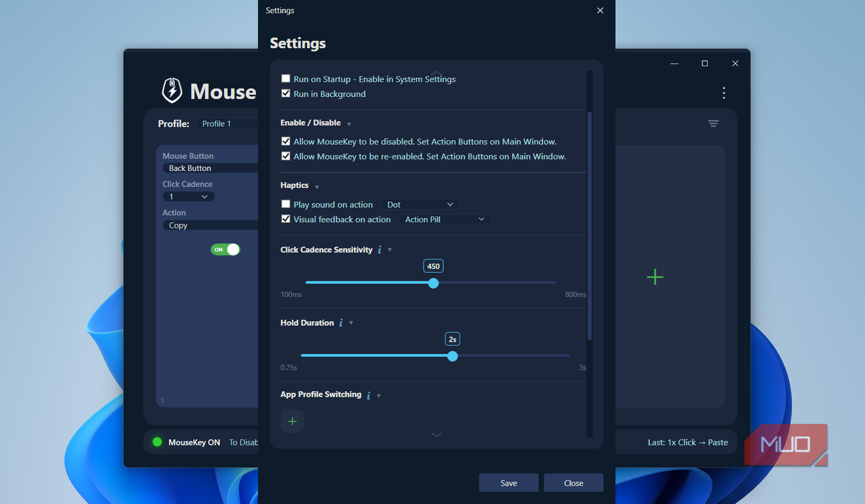Collapse the Haptics section arrow
Image resolution: width=865 pixels, height=504 pixels.
point(317,187)
